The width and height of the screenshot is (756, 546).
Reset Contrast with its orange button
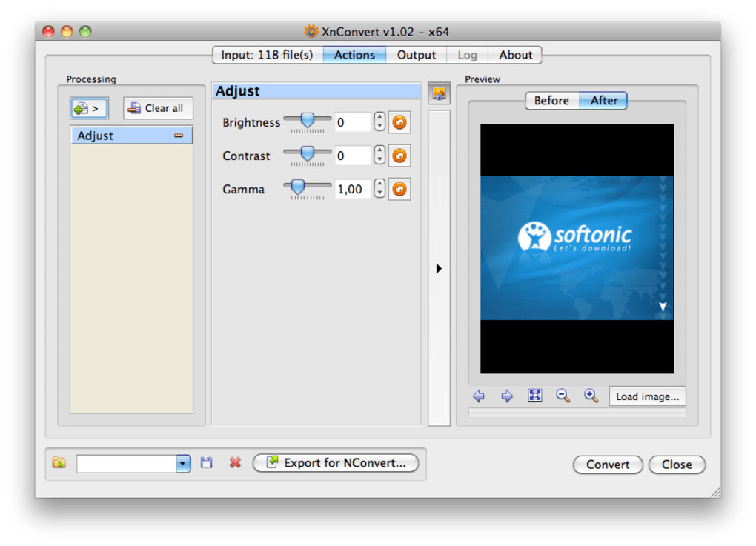399,156
